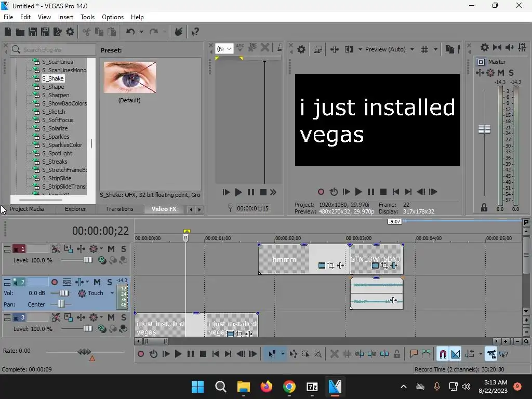The height and width of the screenshot is (399, 532).
Task: Mute video track 3 with M button
Action: point(111,317)
